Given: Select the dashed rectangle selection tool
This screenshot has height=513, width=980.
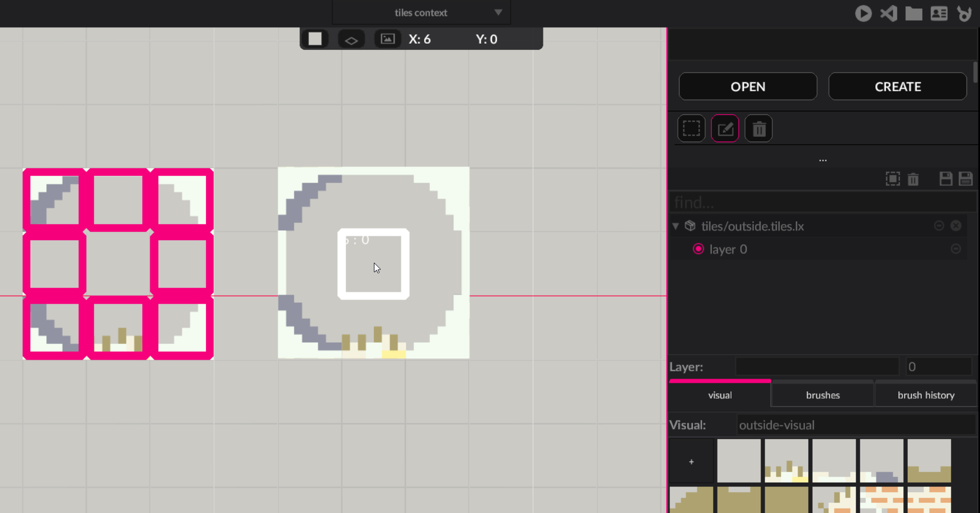Looking at the screenshot, I should [691, 129].
